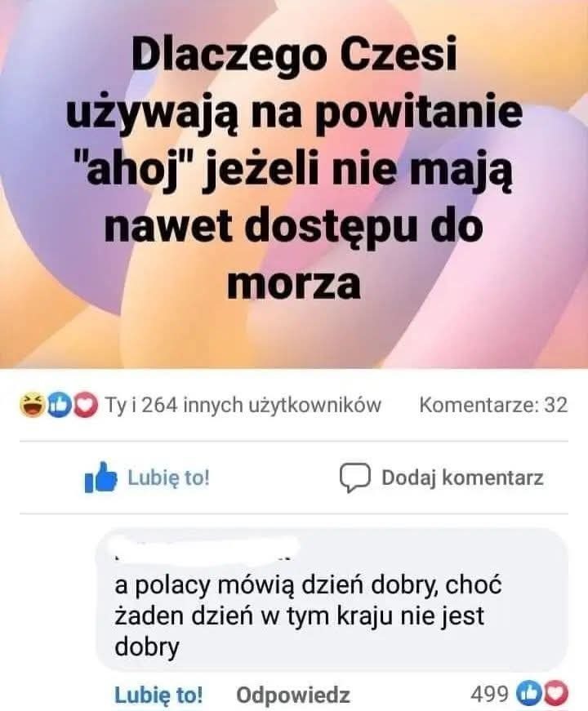Click the comment text about dzień dobry
The height and width of the screenshot is (711, 588).
[309, 615]
